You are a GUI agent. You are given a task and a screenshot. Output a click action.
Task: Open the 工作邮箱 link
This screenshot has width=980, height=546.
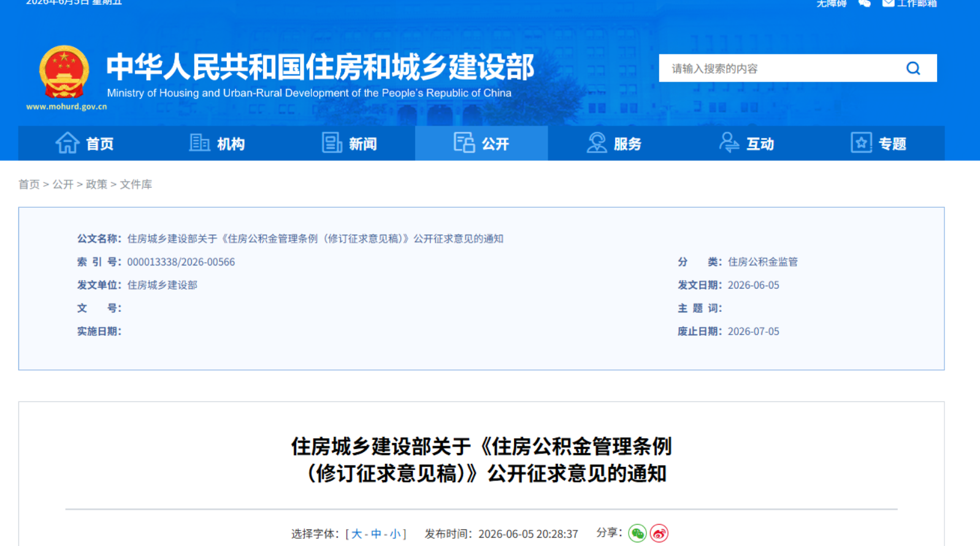[x=909, y=4]
